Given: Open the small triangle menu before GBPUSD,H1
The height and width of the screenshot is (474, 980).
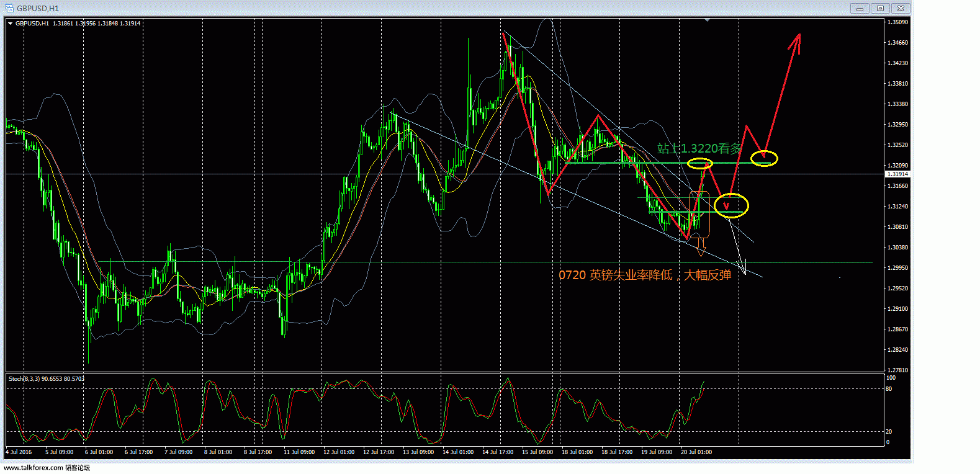Looking at the screenshot, I should pyautogui.click(x=10, y=24).
